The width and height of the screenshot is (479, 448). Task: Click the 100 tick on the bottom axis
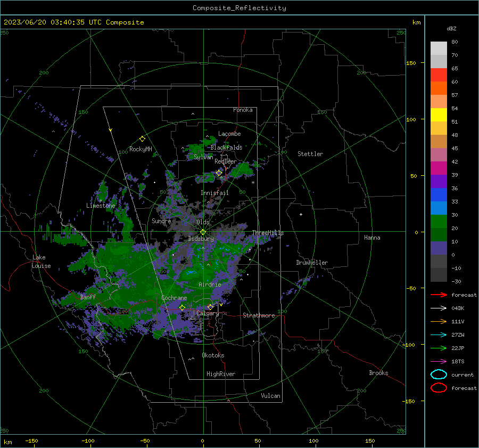(313, 441)
